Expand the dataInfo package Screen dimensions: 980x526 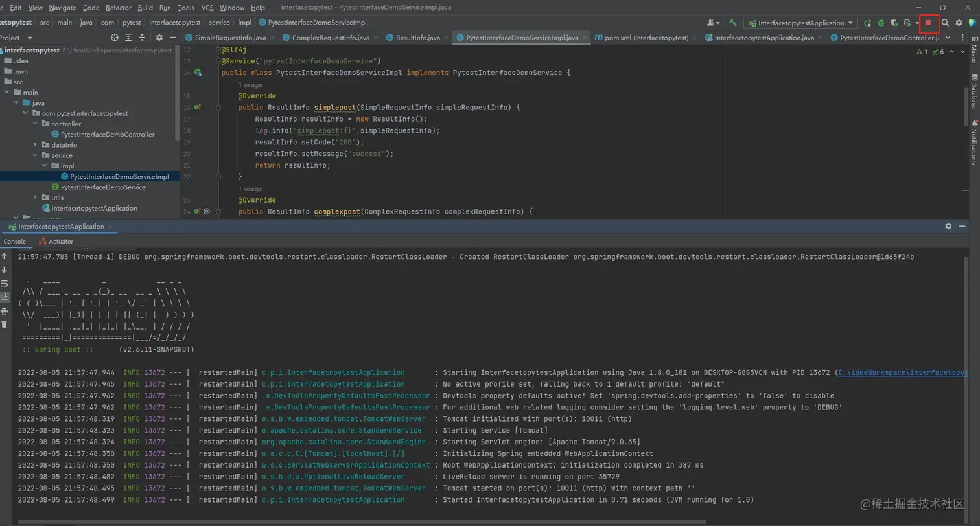click(x=35, y=144)
